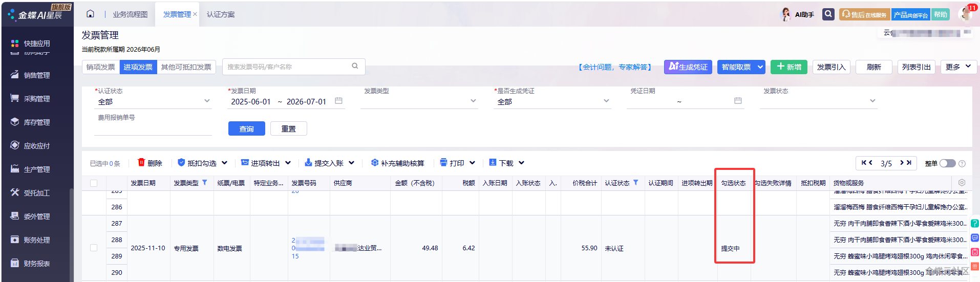The image size is (980, 282).
Task: Click filter funnel on 认证状态 column
Action: click(x=636, y=182)
